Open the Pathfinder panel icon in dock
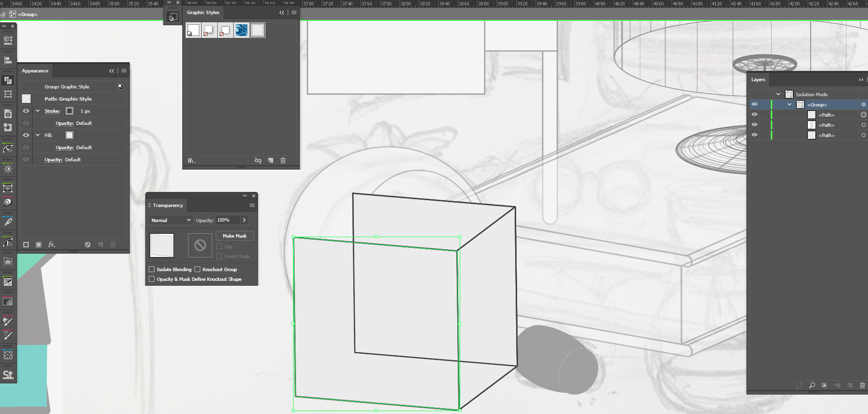This screenshot has height=414, width=868. coord(8,80)
